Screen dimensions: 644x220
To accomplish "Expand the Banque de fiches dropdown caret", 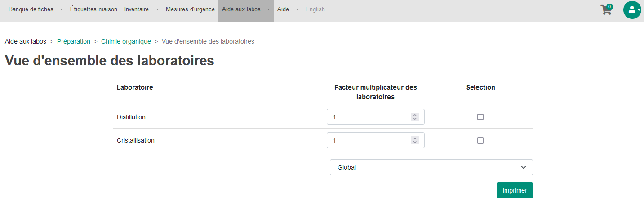I will coord(62,9).
